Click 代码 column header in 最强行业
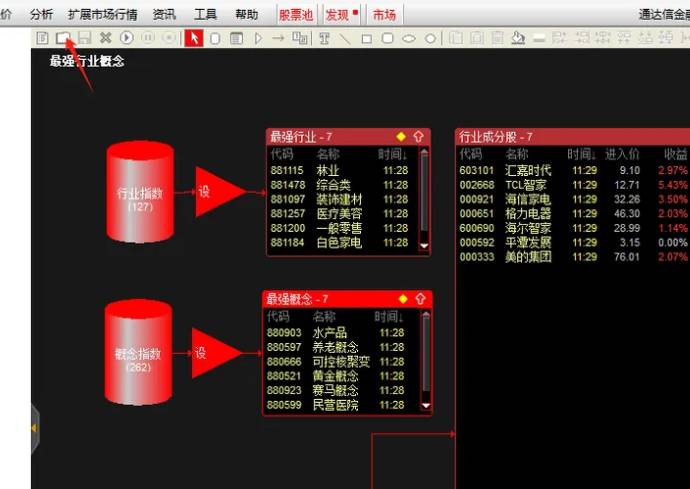The width and height of the screenshot is (690, 489). click(x=282, y=154)
